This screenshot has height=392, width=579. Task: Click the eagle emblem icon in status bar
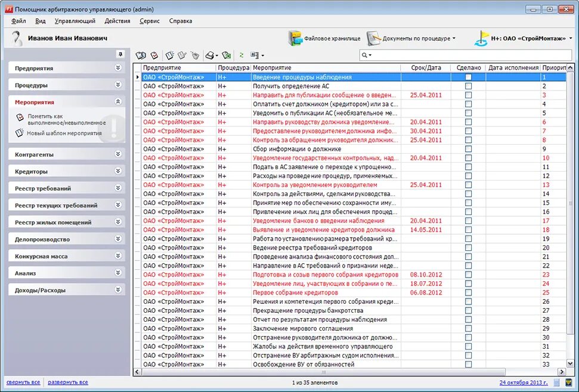568,382
